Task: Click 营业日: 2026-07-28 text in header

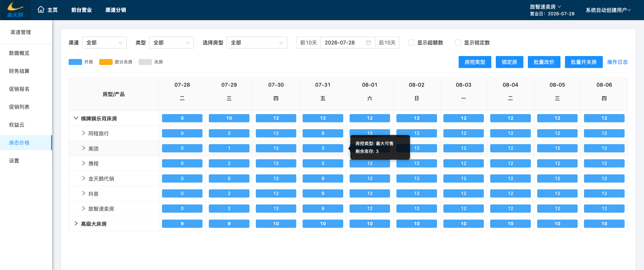Action: tap(552, 14)
